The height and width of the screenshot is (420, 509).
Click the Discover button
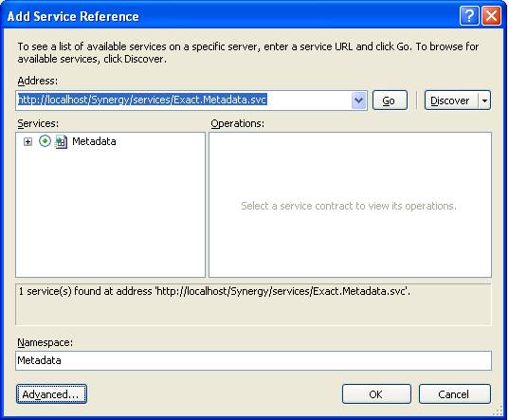click(451, 100)
